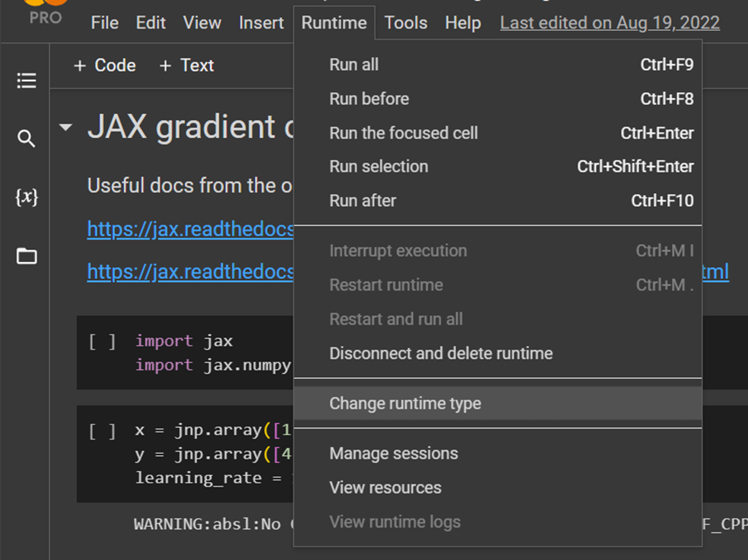Choose Run all in the Runtime menu
748x560 pixels.
point(354,65)
